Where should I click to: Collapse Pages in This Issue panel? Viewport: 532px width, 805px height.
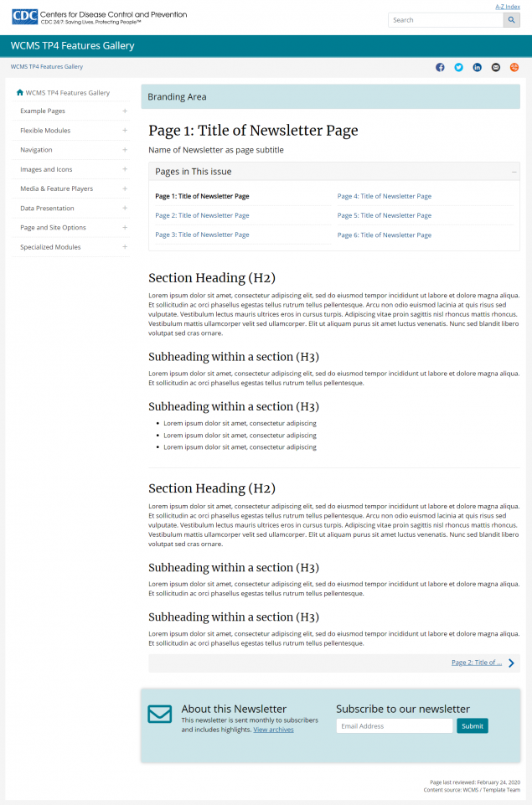514,172
